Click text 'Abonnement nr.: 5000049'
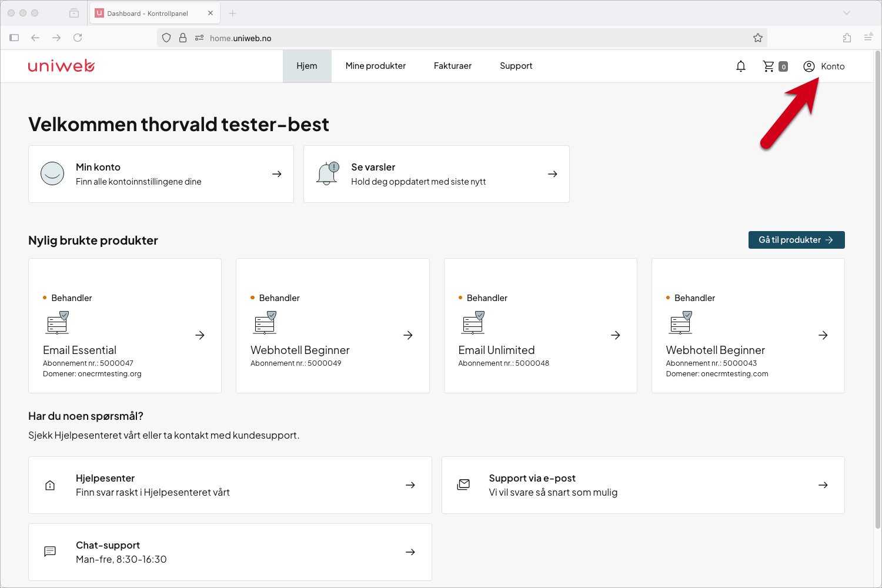Screen dimensions: 882x588 296,363
